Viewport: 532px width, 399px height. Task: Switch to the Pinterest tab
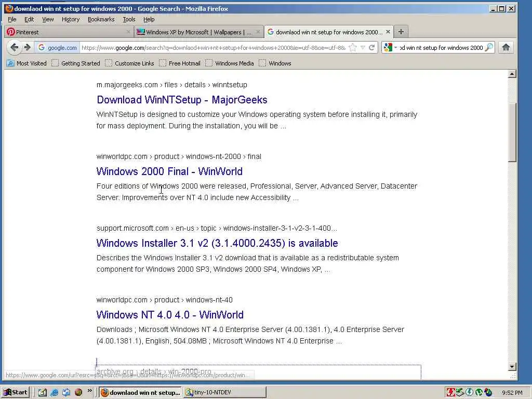[x=69, y=32]
